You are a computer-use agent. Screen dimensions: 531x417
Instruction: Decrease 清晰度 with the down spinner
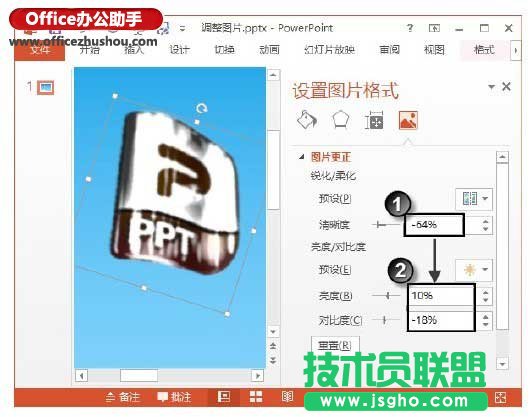coord(486,229)
